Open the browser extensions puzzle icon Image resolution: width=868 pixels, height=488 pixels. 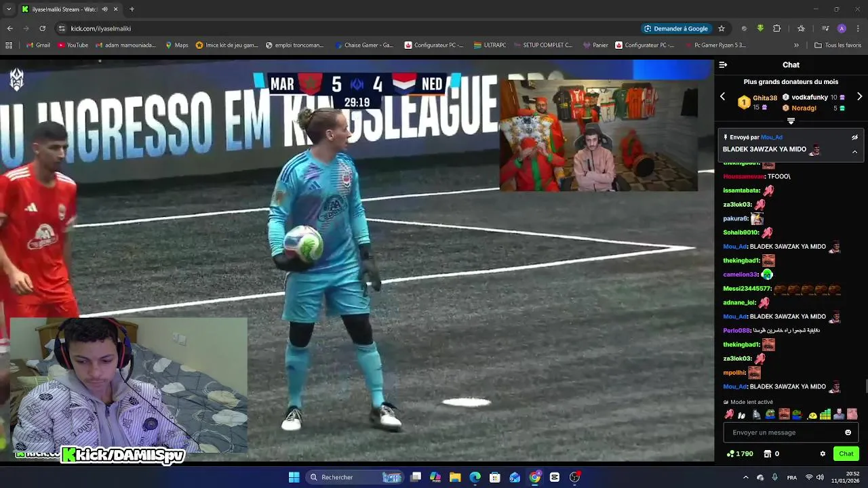[x=777, y=28]
